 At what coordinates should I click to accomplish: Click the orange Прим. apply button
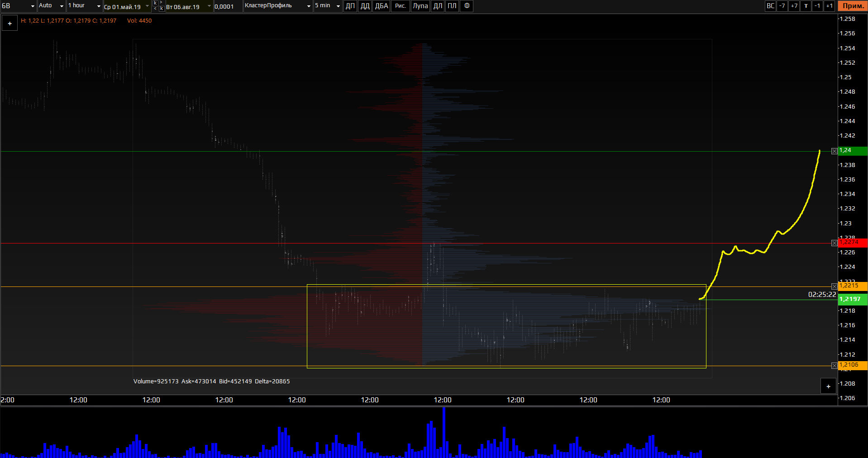[x=853, y=6]
